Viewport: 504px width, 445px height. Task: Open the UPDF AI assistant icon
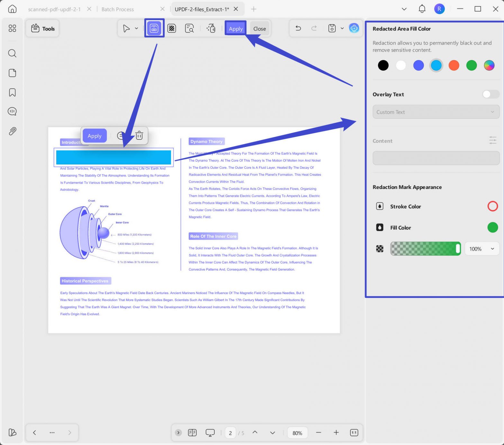coord(354,28)
